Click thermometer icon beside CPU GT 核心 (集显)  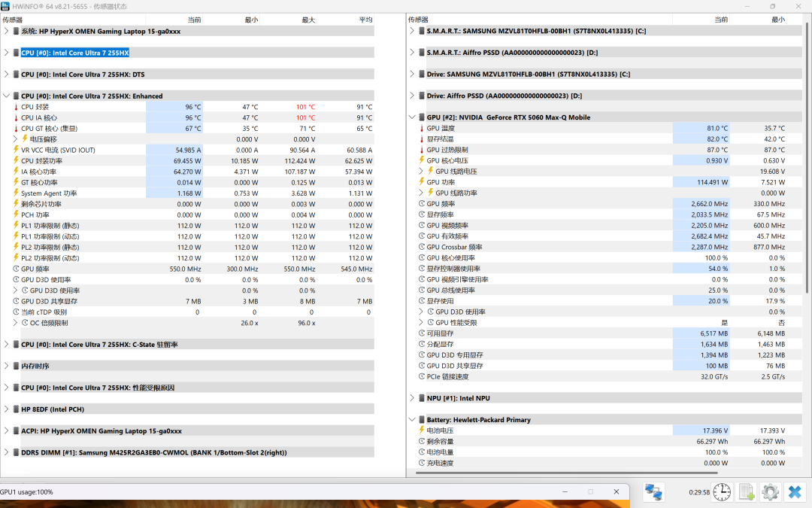16,129
